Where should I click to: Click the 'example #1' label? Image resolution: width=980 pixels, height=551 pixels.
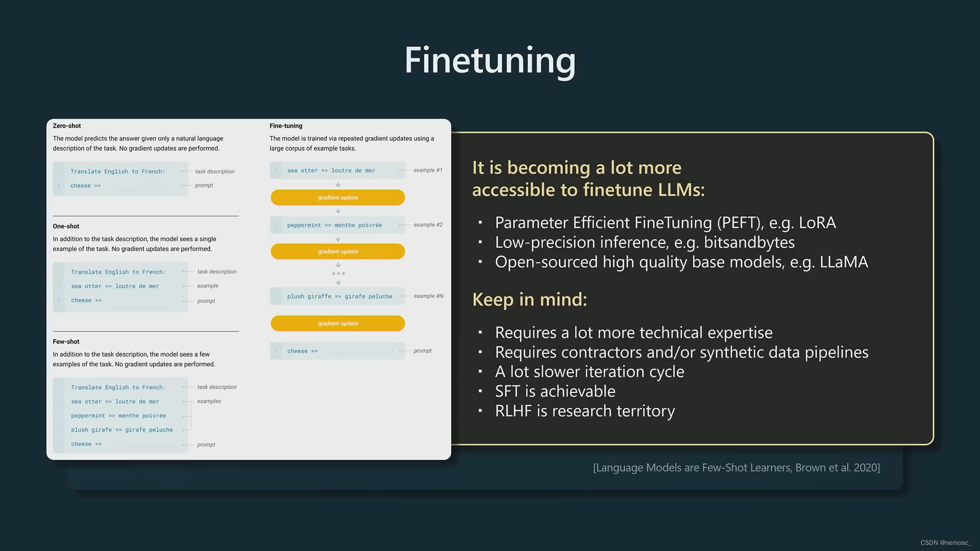[x=428, y=170]
